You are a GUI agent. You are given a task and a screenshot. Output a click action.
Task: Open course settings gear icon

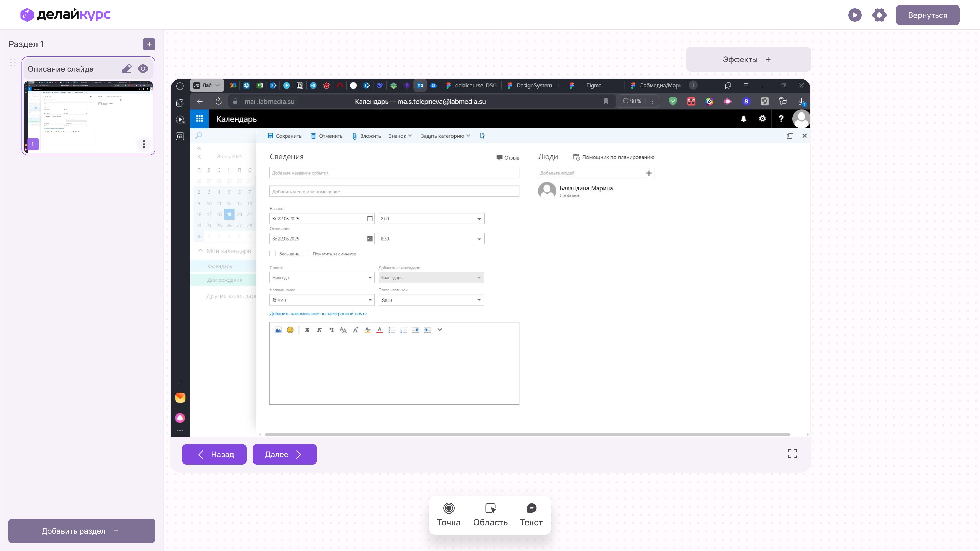(879, 15)
